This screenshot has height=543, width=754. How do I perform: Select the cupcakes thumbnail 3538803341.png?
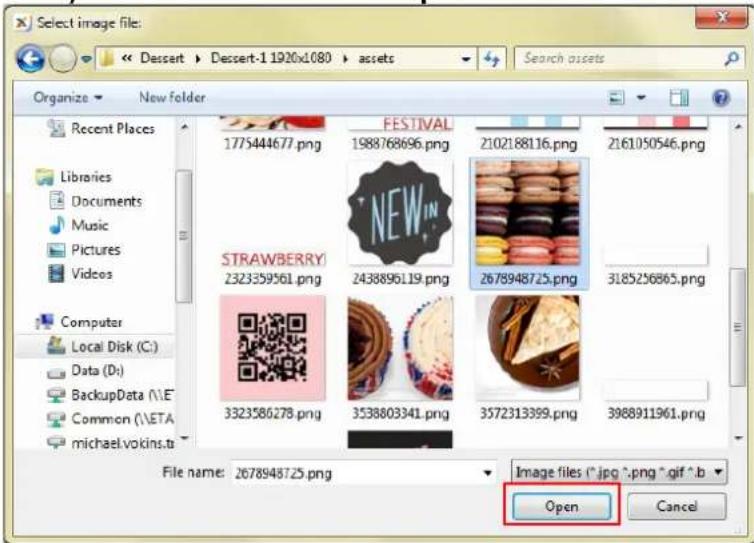pyautogui.click(x=401, y=348)
